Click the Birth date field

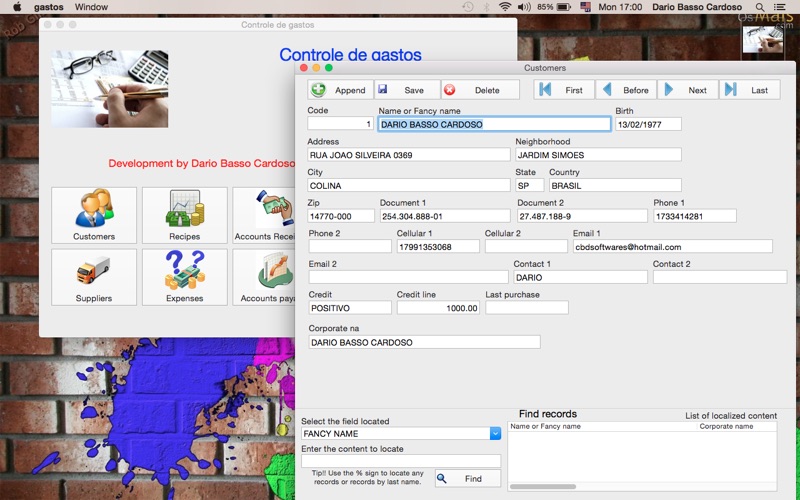point(648,124)
